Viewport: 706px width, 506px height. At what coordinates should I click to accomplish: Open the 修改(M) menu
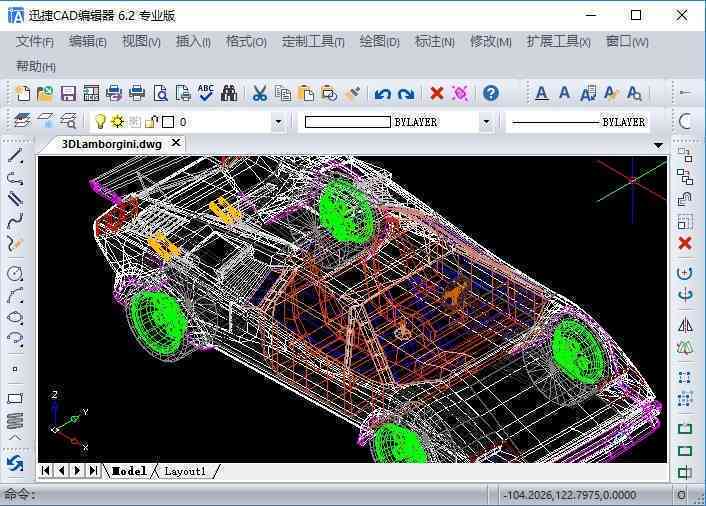(490, 42)
